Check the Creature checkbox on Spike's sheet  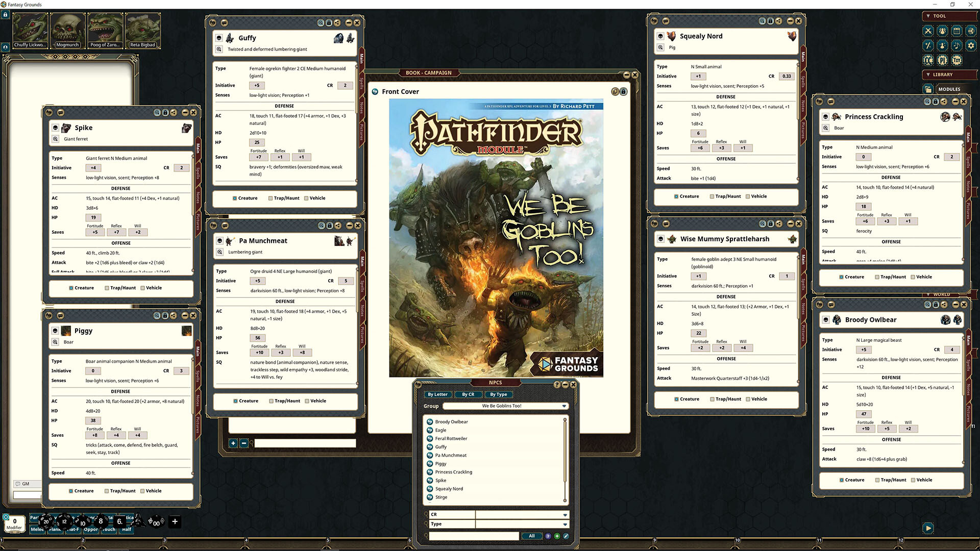[x=72, y=288]
